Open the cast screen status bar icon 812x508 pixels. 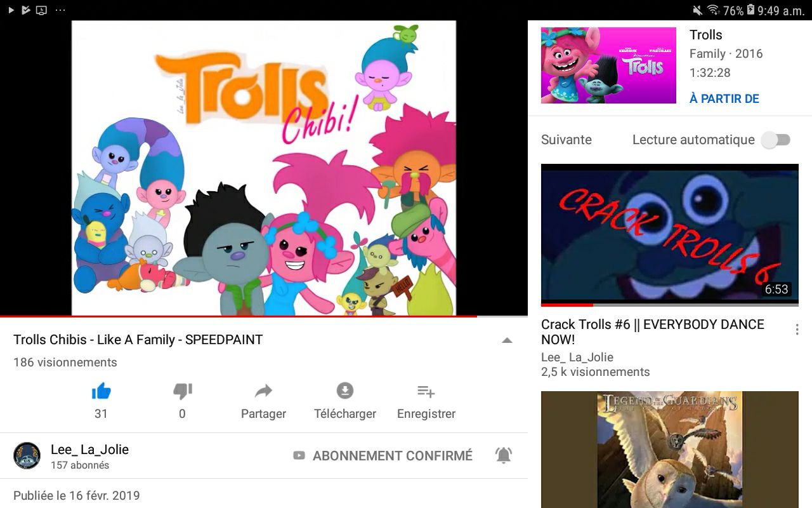click(x=41, y=10)
